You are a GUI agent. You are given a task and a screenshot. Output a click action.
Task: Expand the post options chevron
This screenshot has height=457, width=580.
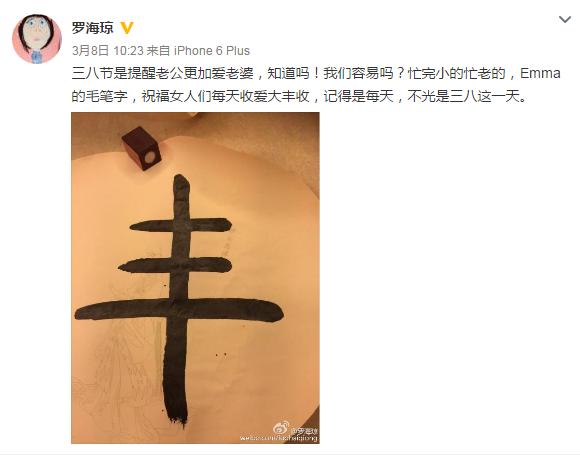pyautogui.click(x=565, y=19)
